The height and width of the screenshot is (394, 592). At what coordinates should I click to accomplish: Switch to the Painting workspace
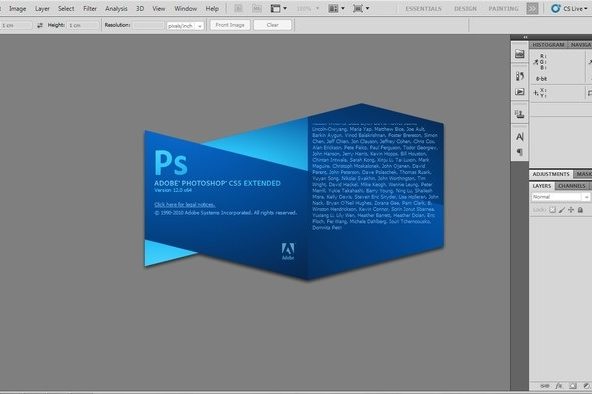pyautogui.click(x=503, y=8)
